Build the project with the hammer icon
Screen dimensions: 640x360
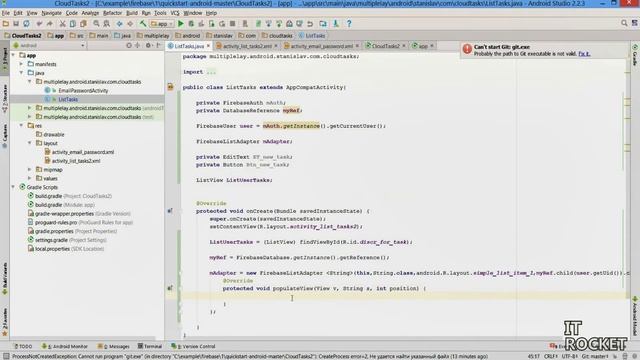[x=142, y=24]
